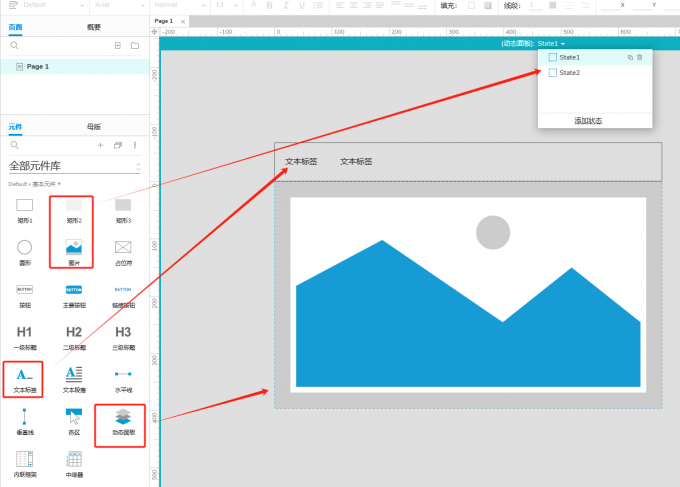Image resolution: width=680 pixels, height=487 pixels.
Task: Add a new page in pages panel
Action: coord(117,46)
